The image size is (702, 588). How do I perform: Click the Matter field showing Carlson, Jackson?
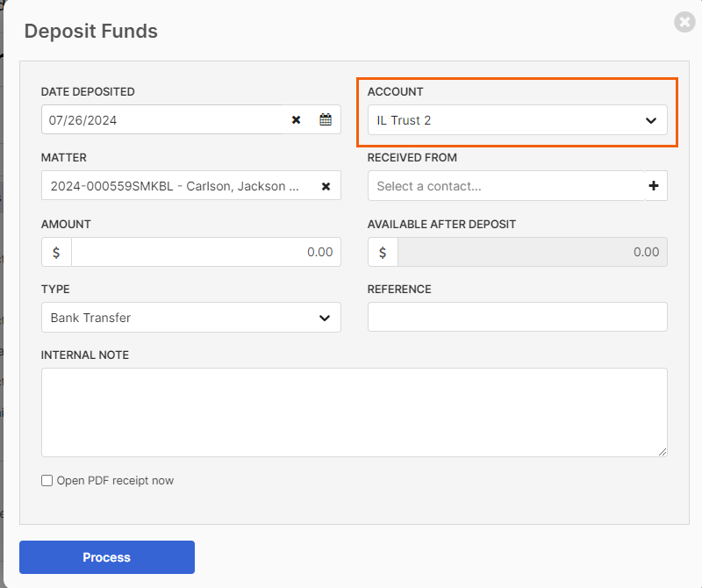[179, 185]
